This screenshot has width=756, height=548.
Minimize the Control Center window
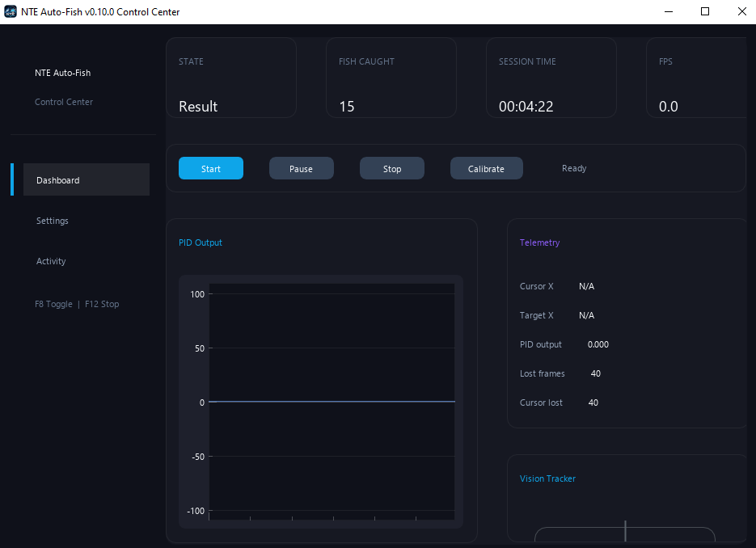coord(668,11)
